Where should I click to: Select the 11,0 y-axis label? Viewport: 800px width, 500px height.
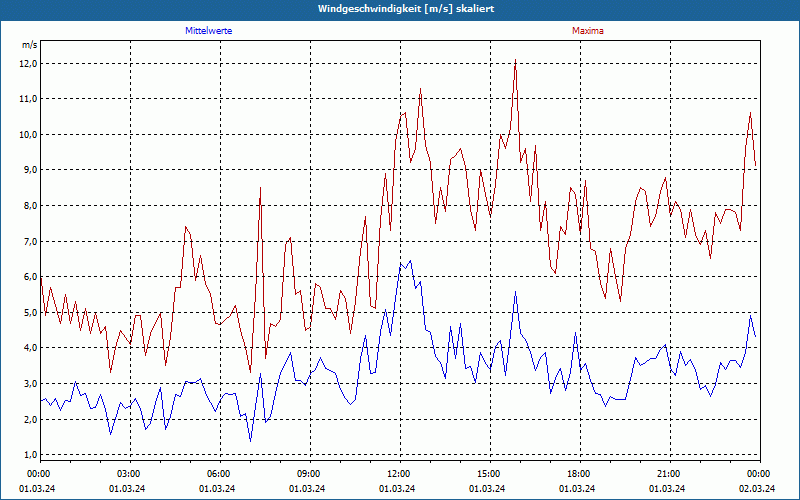click(28, 99)
